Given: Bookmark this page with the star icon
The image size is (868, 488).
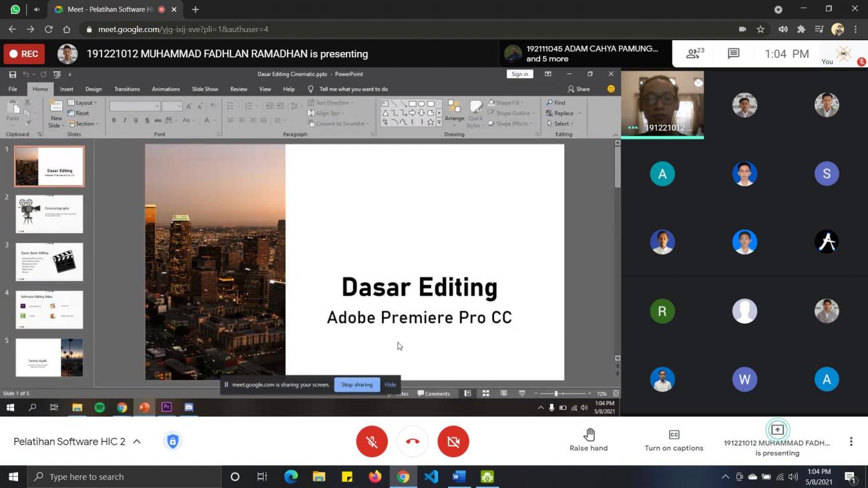Looking at the screenshot, I should point(761,29).
